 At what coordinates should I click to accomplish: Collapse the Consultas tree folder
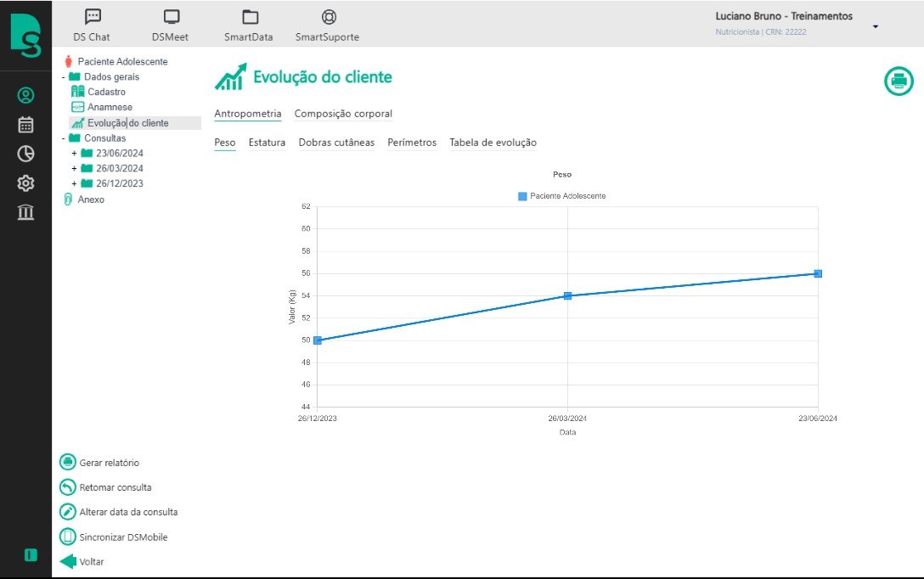(64, 138)
